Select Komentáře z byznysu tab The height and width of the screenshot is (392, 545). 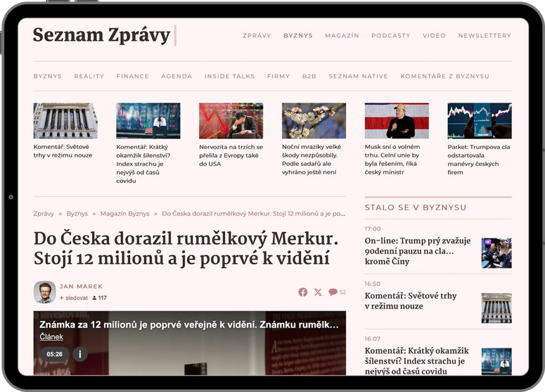tap(444, 76)
